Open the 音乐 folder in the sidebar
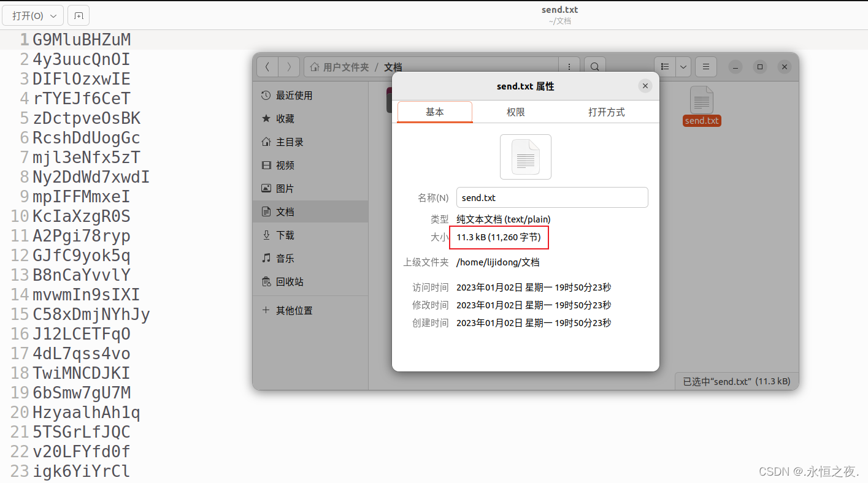The height and width of the screenshot is (483, 868). [310, 259]
